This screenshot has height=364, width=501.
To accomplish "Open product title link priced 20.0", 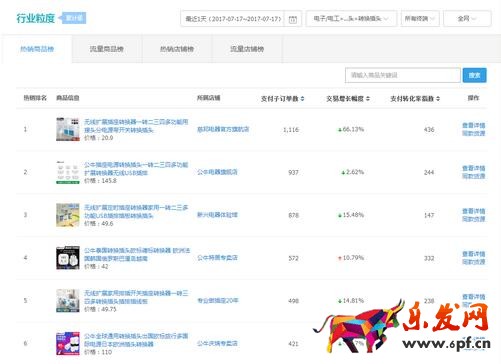I will [136, 126].
